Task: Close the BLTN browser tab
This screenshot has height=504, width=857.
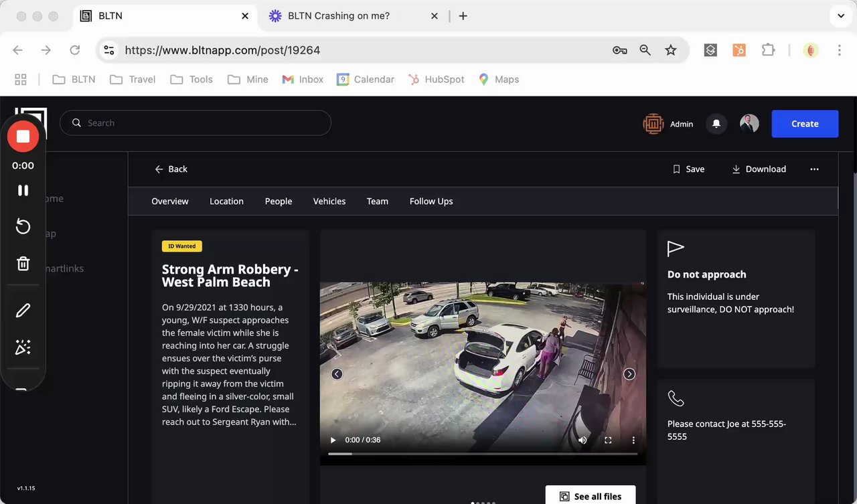Action: (x=245, y=16)
